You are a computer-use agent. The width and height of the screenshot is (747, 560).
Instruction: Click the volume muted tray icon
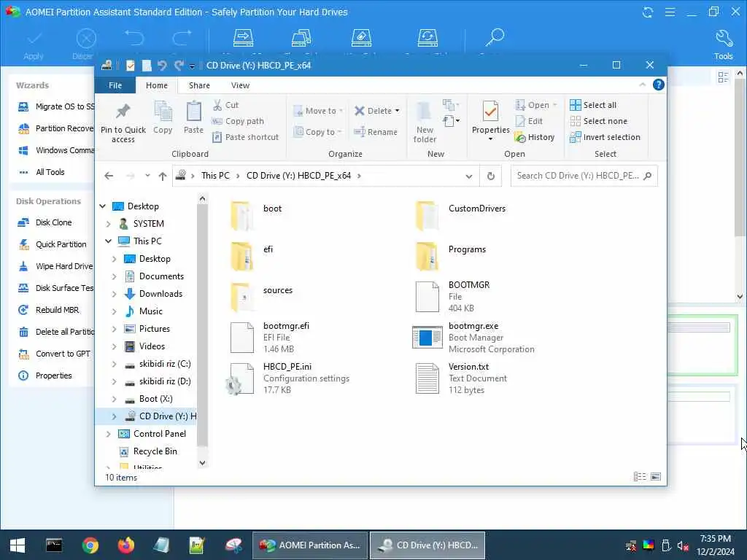[x=683, y=545]
